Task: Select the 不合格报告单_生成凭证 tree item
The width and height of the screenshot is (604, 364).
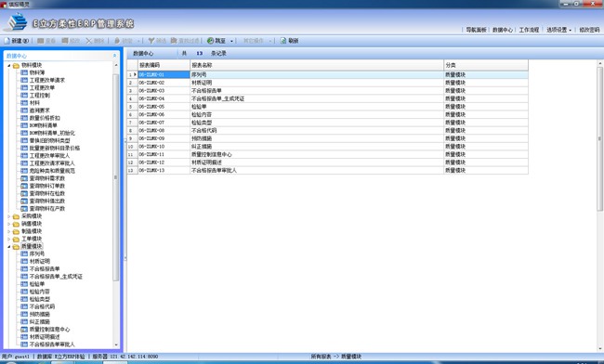Action: (56, 277)
